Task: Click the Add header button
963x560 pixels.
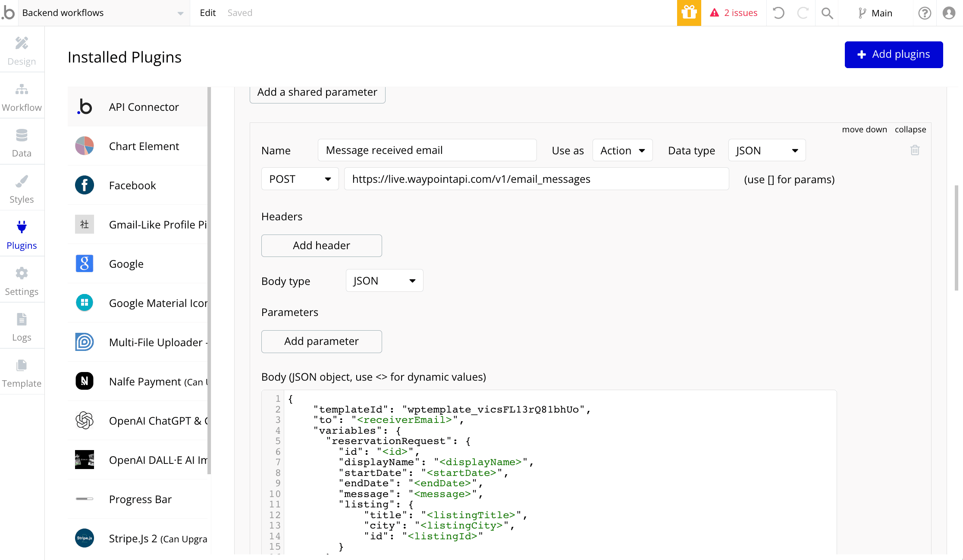Action: pos(321,245)
